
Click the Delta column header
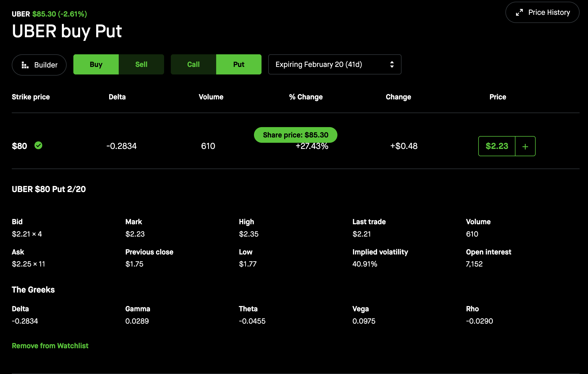(117, 97)
